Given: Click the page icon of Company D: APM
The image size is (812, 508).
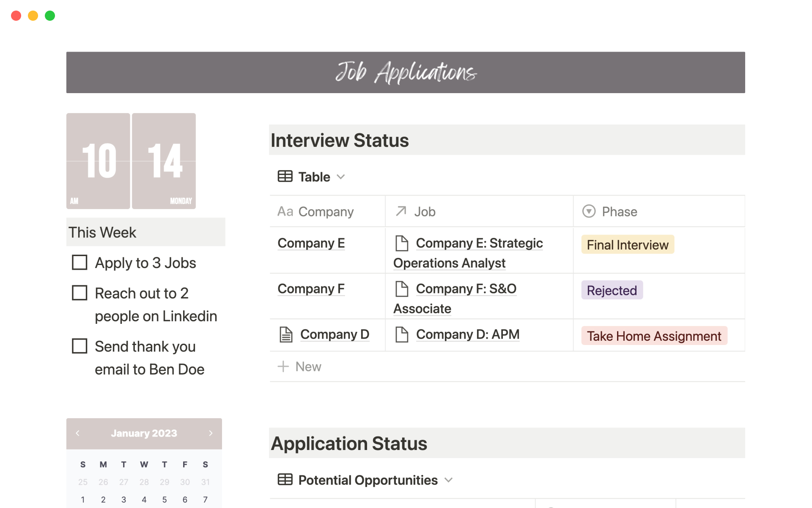Looking at the screenshot, I should coord(401,334).
